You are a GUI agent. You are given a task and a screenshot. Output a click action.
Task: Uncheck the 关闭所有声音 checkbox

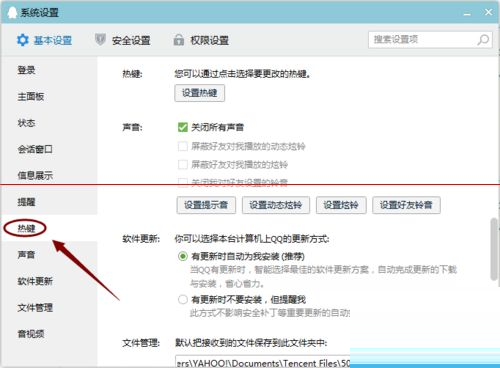point(183,127)
